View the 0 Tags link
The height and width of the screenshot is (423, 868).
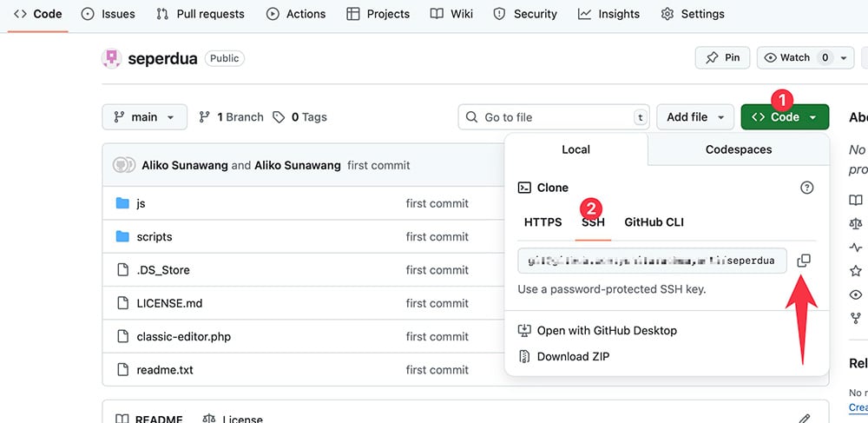click(299, 116)
